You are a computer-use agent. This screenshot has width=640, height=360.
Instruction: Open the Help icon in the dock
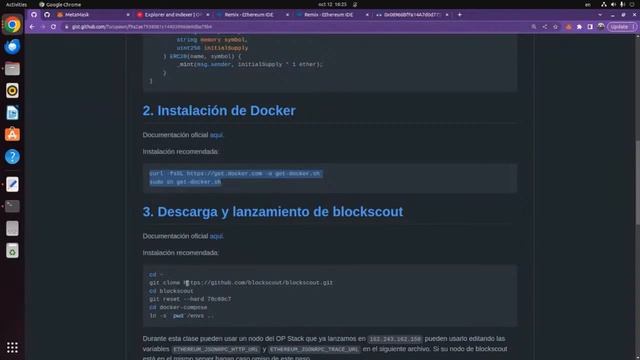point(12,156)
